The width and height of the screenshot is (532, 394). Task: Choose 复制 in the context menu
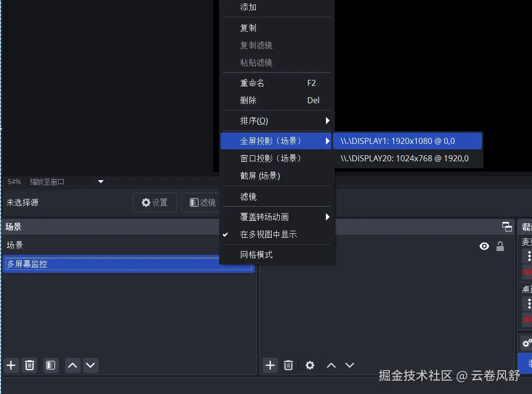pyautogui.click(x=277, y=28)
